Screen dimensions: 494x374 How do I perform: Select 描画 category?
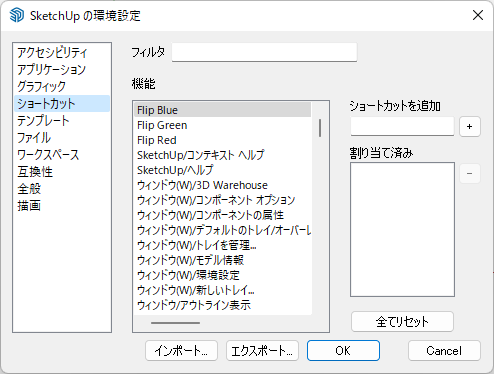click(62, 206)
